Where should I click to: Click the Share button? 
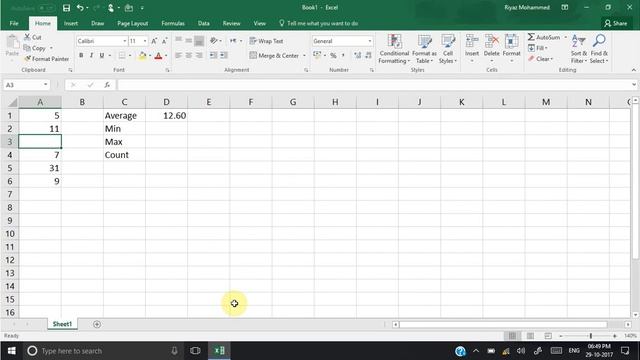pos(616,24)
